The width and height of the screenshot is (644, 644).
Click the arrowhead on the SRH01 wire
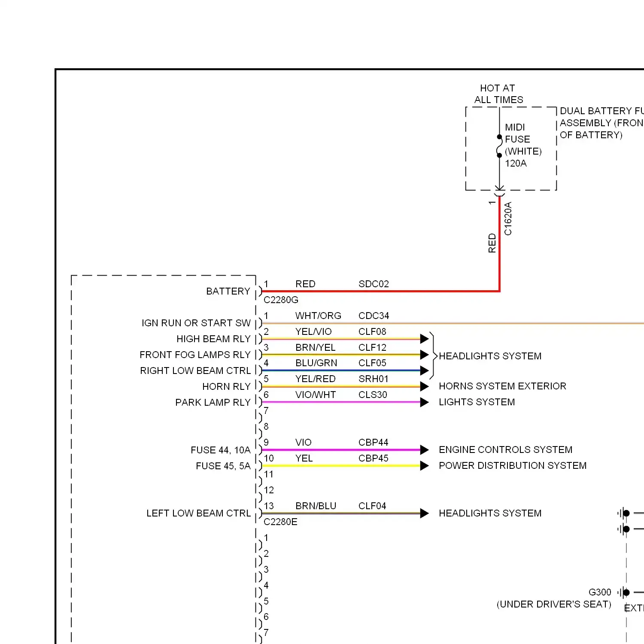click(424, 386)
